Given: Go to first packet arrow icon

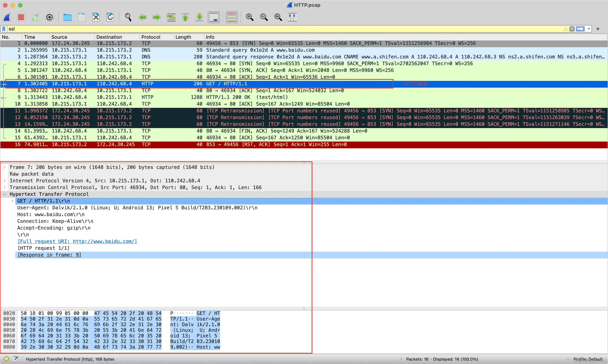Looking at the screenshot, I should (185, 17).
